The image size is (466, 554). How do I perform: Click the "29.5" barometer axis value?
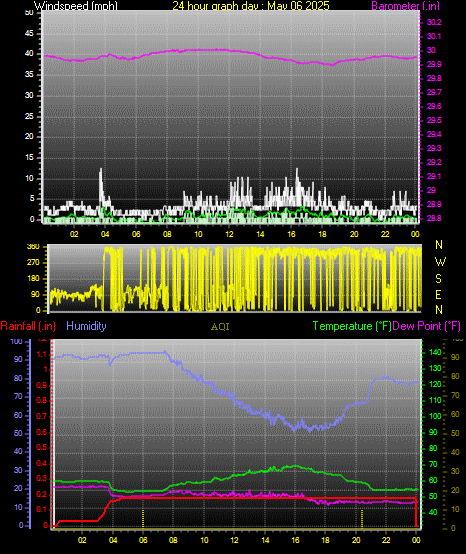point(434,120)
